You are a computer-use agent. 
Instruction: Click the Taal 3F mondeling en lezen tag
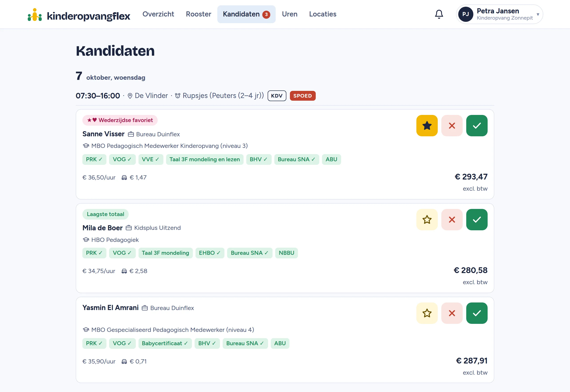coord(204,159)
